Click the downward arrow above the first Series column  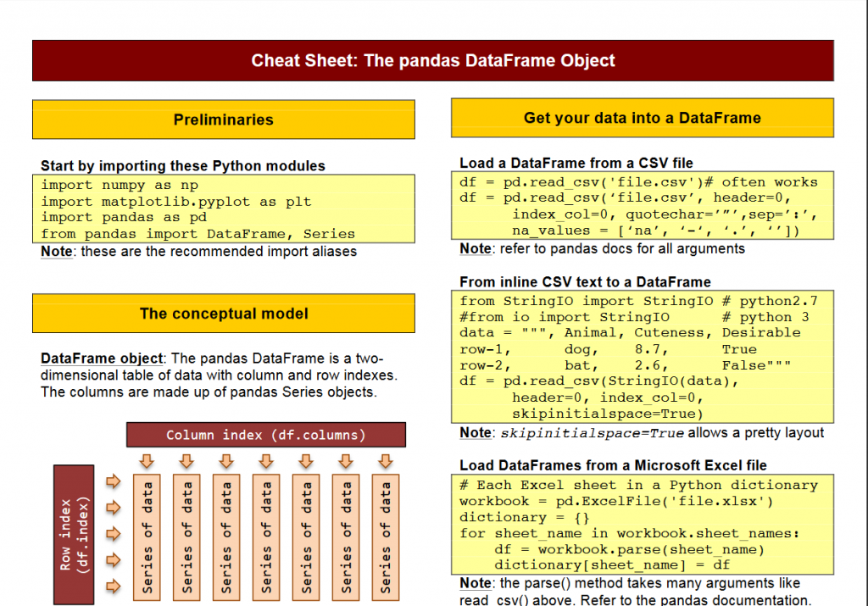pyautogui.click(x=147, y=462)
